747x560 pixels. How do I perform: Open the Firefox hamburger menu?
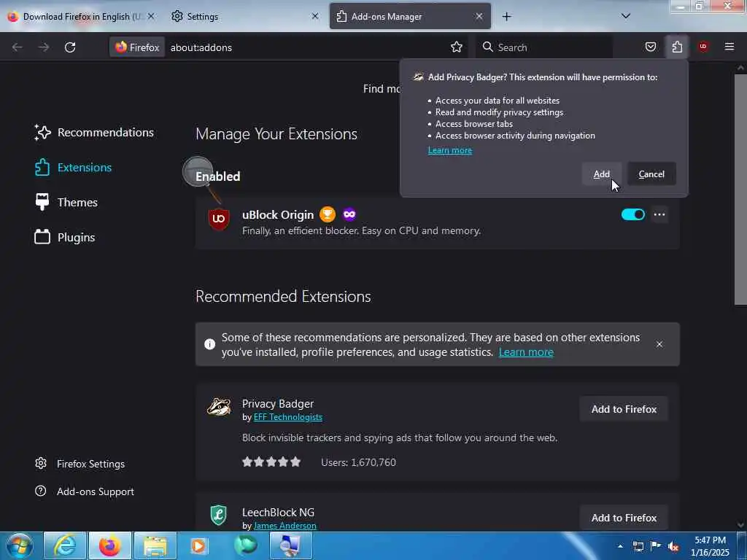click(729, 47)
